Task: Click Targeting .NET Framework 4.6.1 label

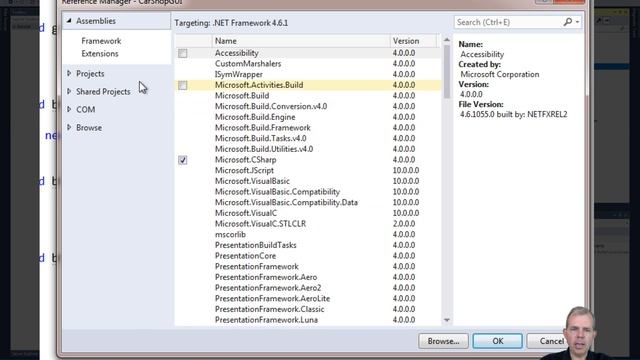Action: 231,23
